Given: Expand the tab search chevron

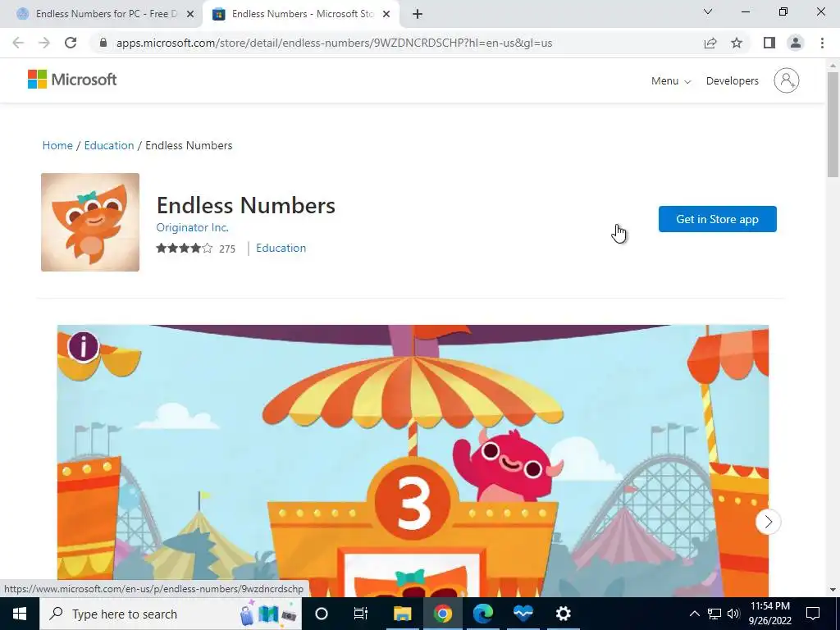Looking at the screenshot, I should (x=708, y=11).
